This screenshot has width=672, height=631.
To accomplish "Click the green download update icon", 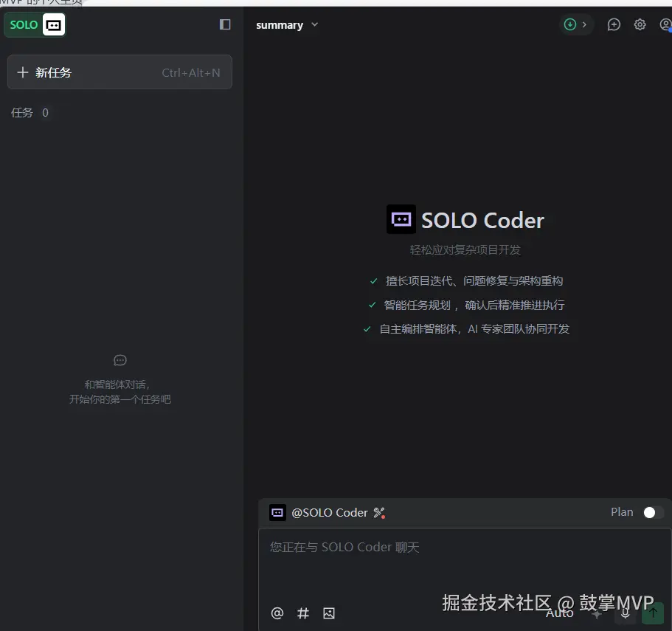I will pyautogui.click(x=569, y=24).
